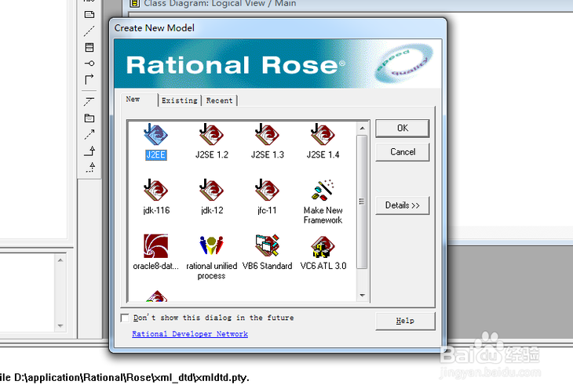Pick the Anchor Note dashed-line tool
The image size is (573, 392).
[89, 31]
